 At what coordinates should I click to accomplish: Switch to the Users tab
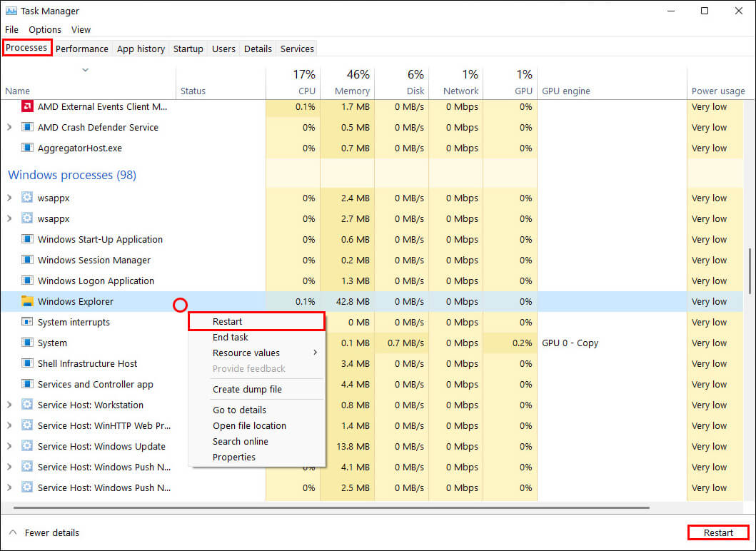click(223, 49)
